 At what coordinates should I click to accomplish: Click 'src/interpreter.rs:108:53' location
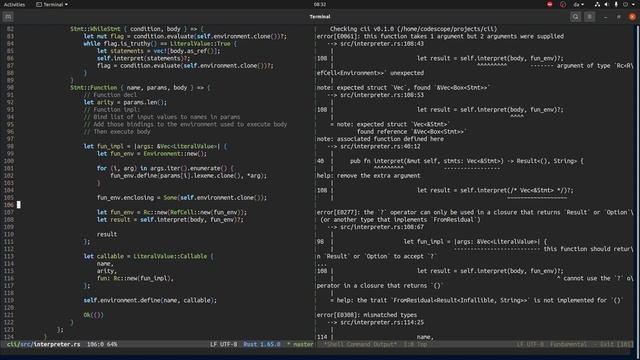(x=382, y=95)
